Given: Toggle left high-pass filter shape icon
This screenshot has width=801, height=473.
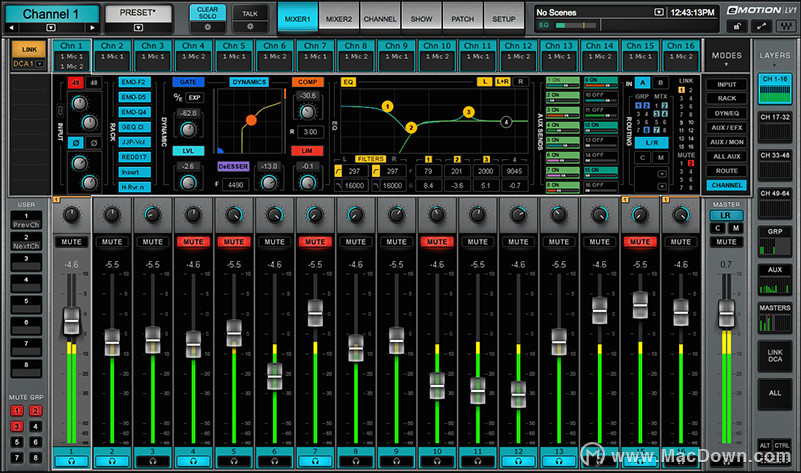Looking at the screenshot, I should click(338, 171).
